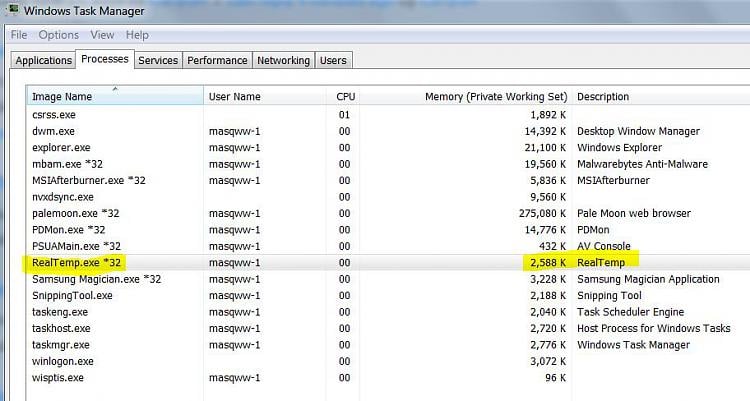Sort by the Description column header
Screen dimensions: 750x401
pos(662,96)
